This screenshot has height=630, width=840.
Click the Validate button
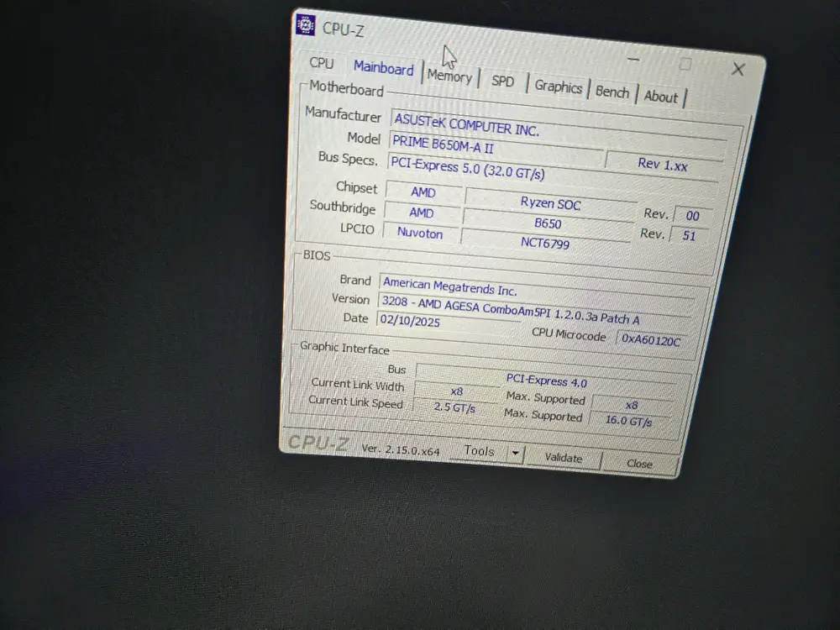click(563, 458)
